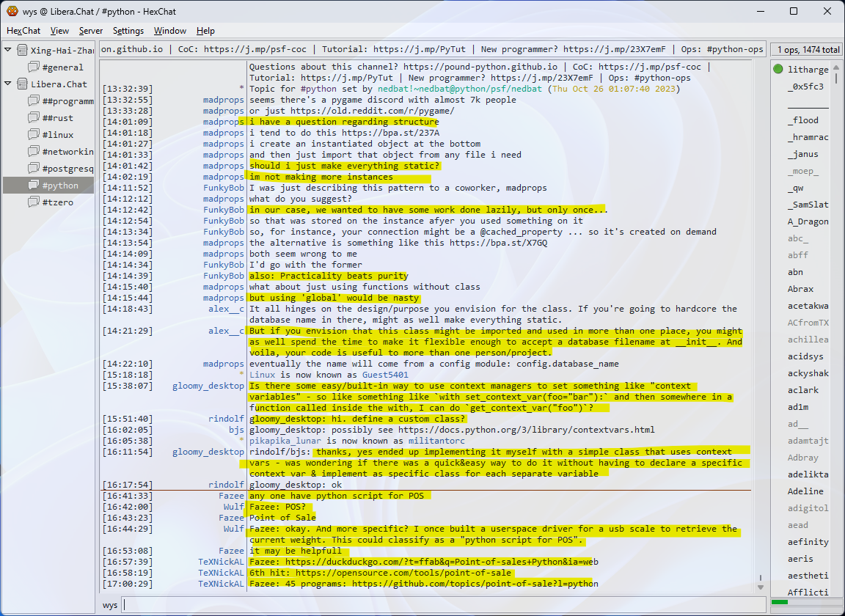Click the chat bubble icon for ##rust
The image size is (845, 616).
pyautogui.click(x=33, y=118)
